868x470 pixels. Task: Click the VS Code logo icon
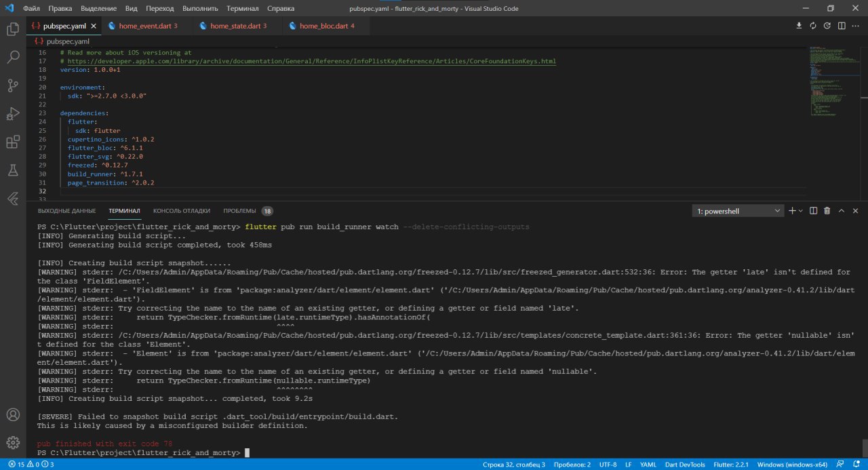[x=9, y=9]
